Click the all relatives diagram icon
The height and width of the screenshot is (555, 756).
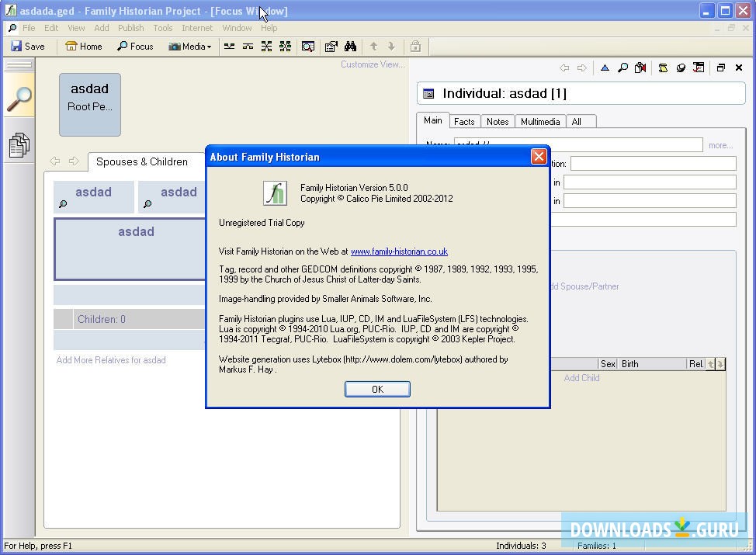coord(286,47)
